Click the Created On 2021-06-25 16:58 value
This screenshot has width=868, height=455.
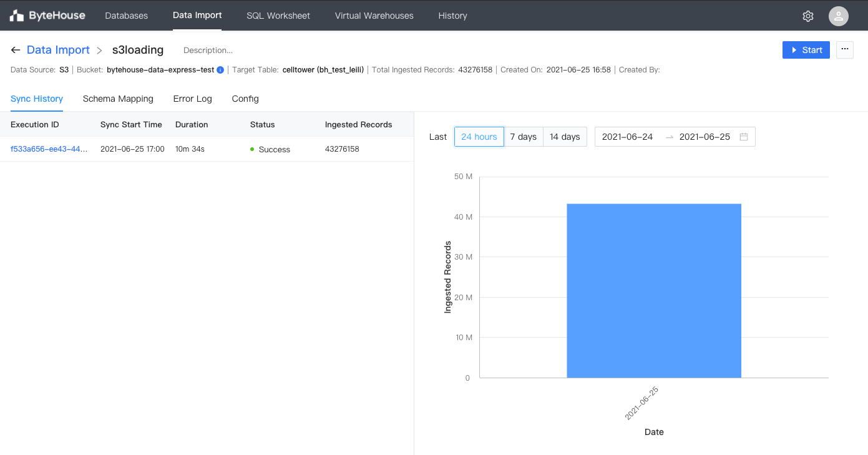tap(578, 70)
